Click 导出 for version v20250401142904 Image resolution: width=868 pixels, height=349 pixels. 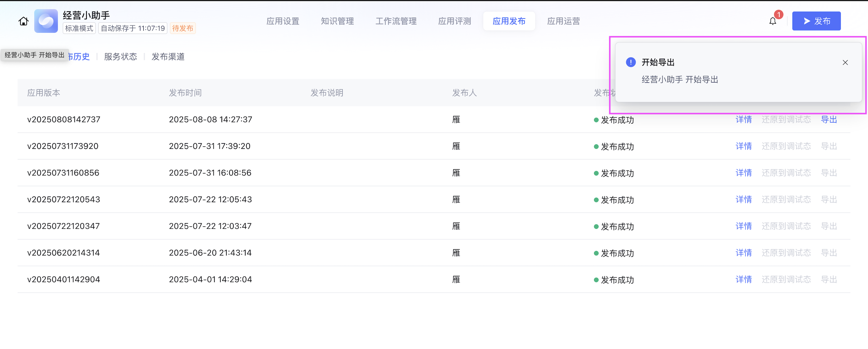(829, 279)
